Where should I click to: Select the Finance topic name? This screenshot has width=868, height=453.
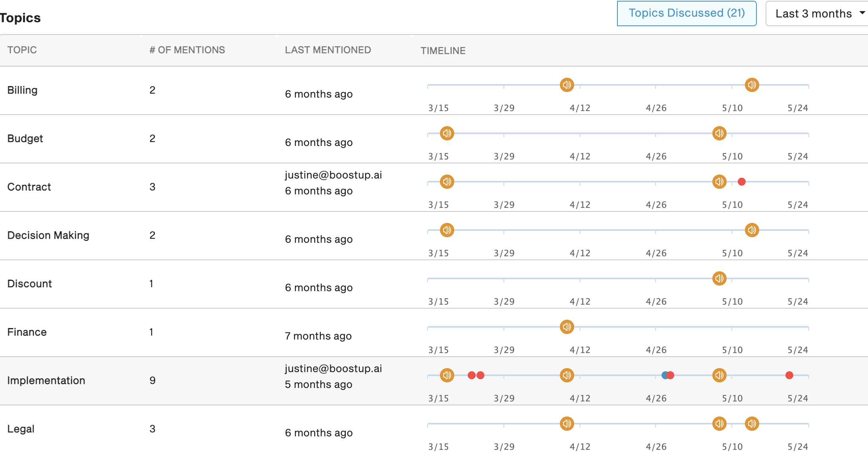pyautogui.click(x=27, y=332)
